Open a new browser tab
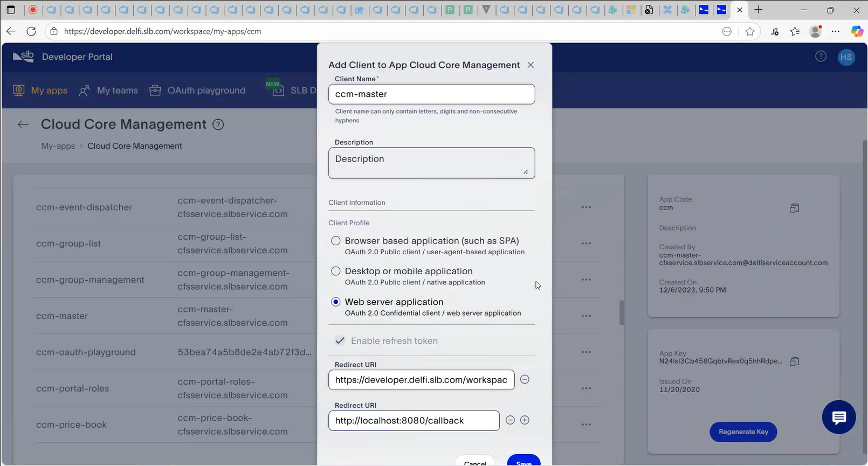This screenshot has height=466, width=868. click(x=758, y=10)
